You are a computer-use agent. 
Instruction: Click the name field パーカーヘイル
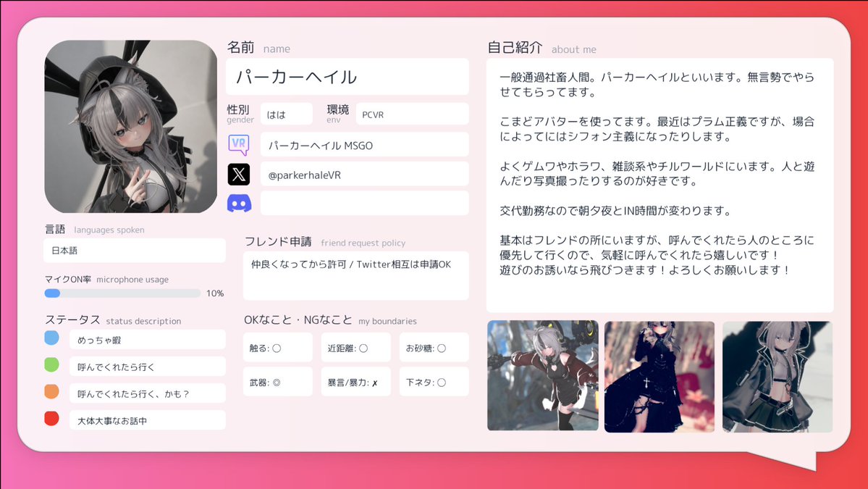click(x=347, y=76)
